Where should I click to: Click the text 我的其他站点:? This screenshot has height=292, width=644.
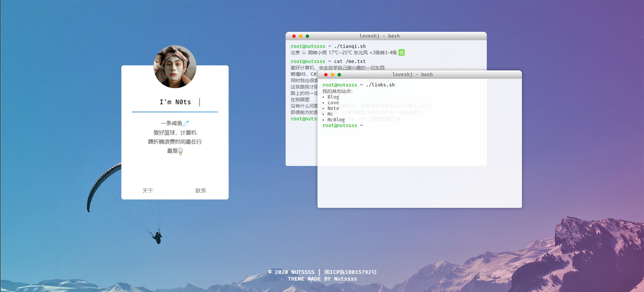(x=338, y=91)
